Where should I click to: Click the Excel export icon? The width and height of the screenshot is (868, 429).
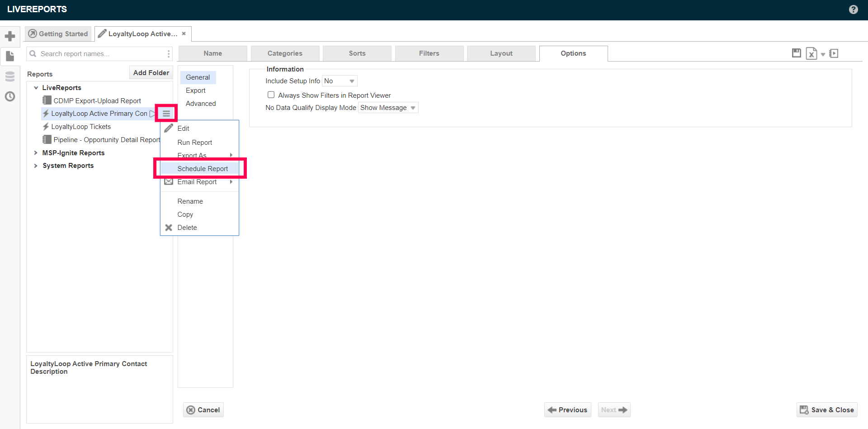[811, 54]
